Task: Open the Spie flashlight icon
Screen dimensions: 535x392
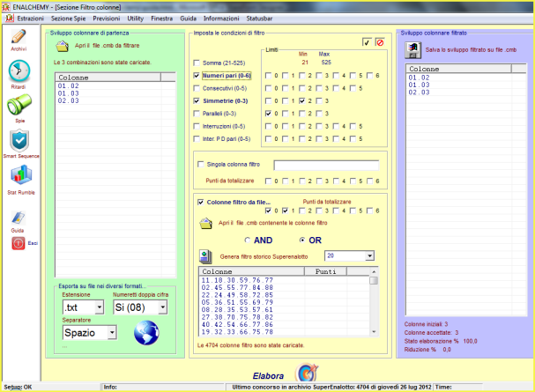Action: [x=19, y=105]
